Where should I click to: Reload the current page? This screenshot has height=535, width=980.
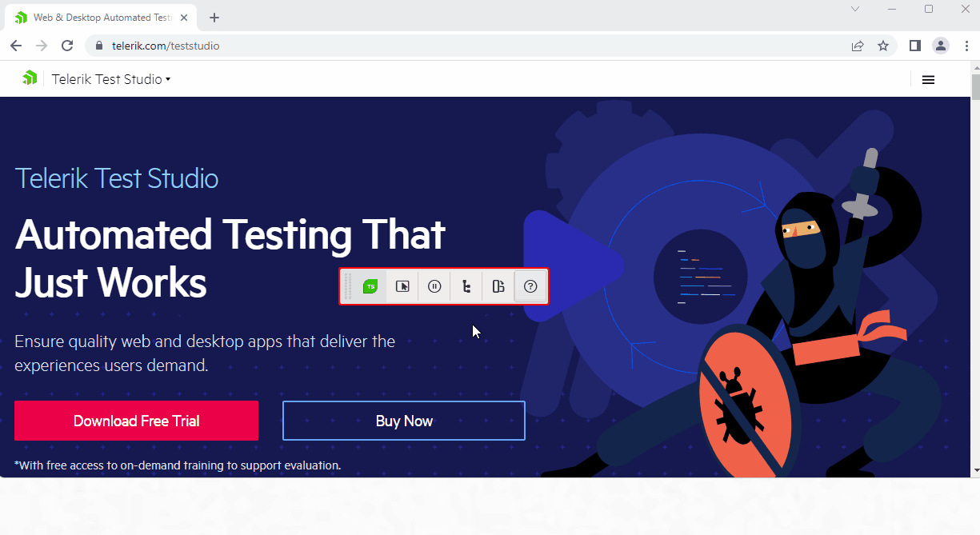(67, 46)
